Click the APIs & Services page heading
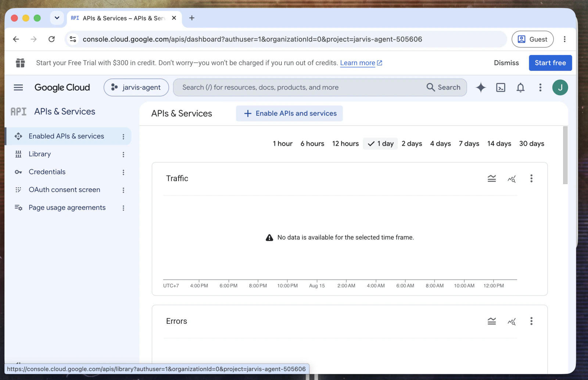Image resolution: width=588 pixels, height=380 pixels. tap(182, 113)
